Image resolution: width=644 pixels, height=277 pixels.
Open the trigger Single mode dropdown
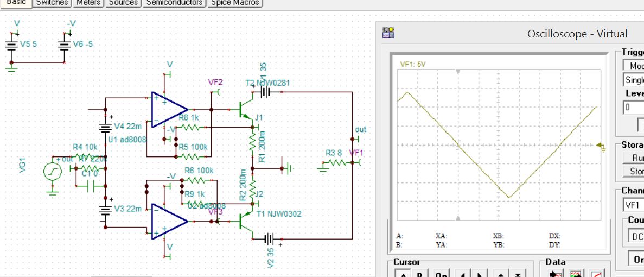pyautogui.click(x=633, y=80)
